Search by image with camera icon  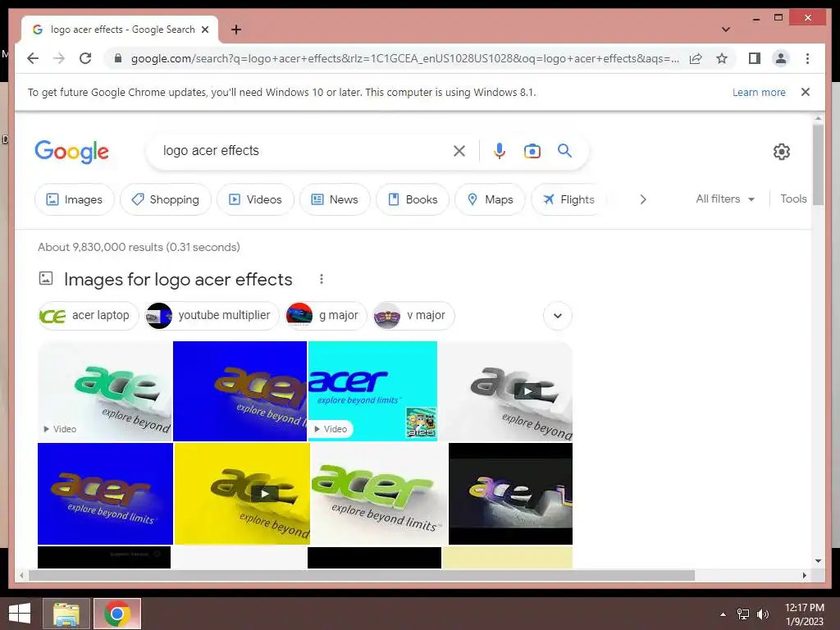532,151
